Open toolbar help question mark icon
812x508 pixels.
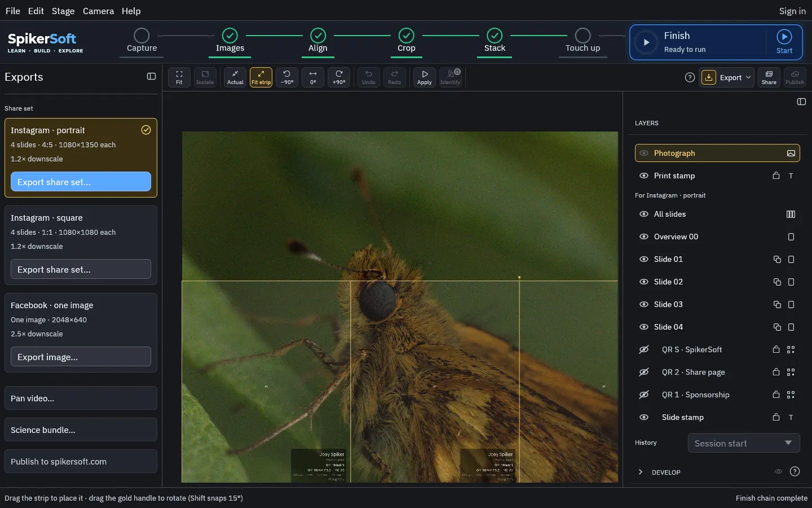point(690,77)
